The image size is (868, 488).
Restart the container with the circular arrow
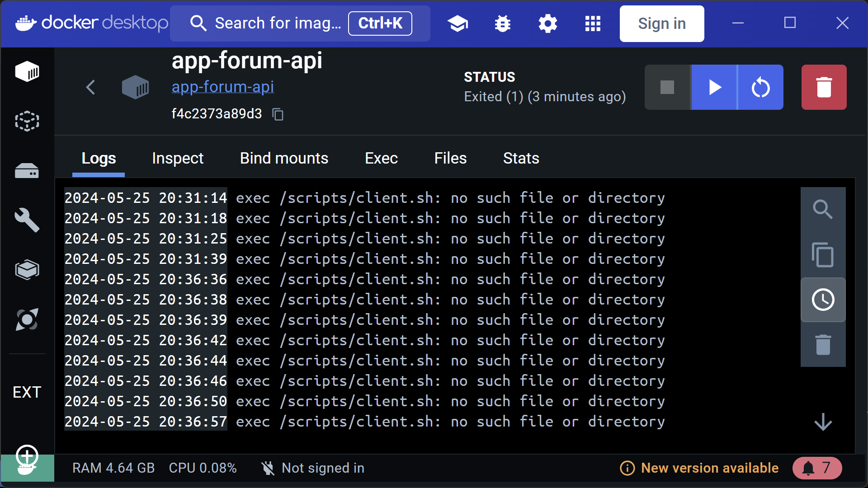tap(761, 87)
